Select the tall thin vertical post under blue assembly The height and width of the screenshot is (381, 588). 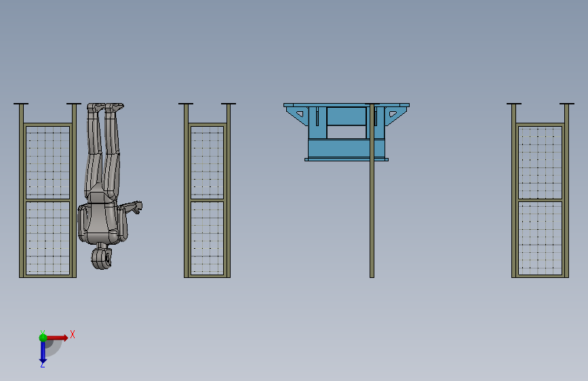click(372, 191)
